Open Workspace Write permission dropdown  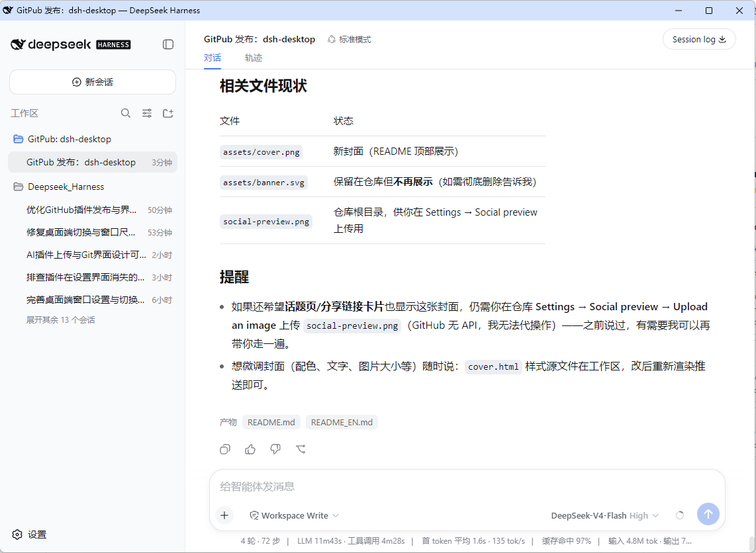[294, 515]
